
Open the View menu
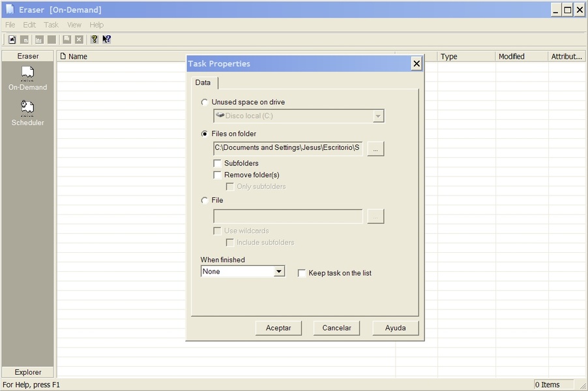tap(74, 25)
